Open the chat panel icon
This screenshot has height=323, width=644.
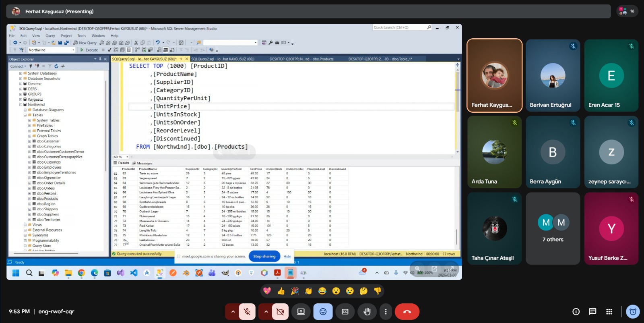pyautogui.click(x=592, y=311)
